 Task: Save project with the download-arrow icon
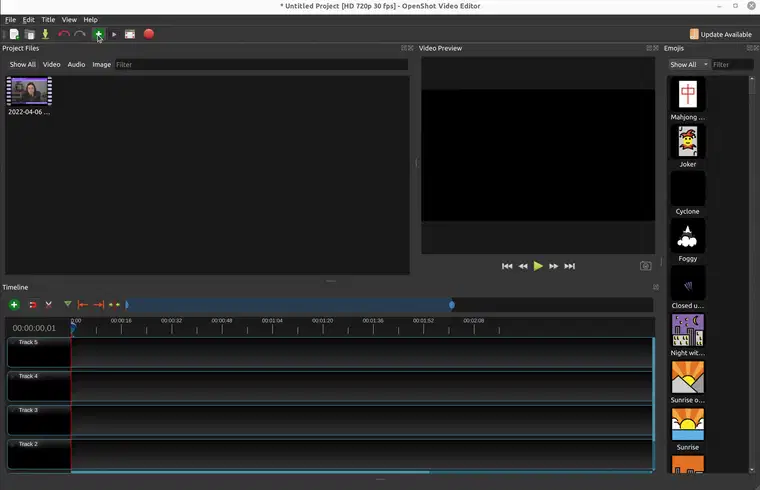point(45,34)
